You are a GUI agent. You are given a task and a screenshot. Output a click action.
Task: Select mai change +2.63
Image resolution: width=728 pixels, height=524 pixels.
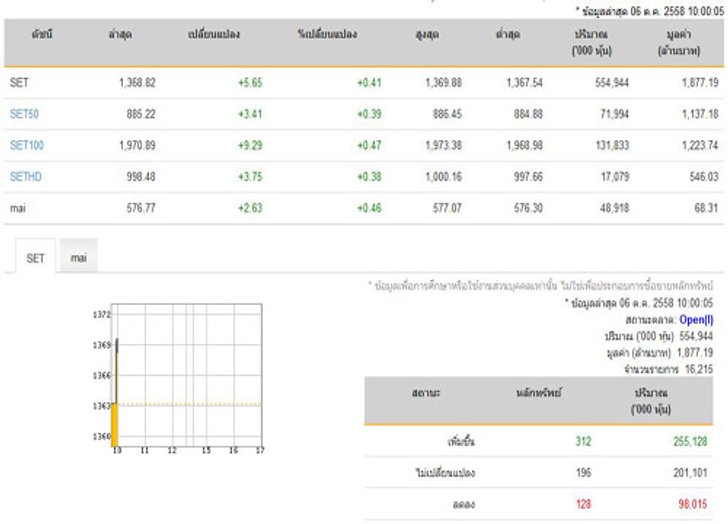(250, 208)
